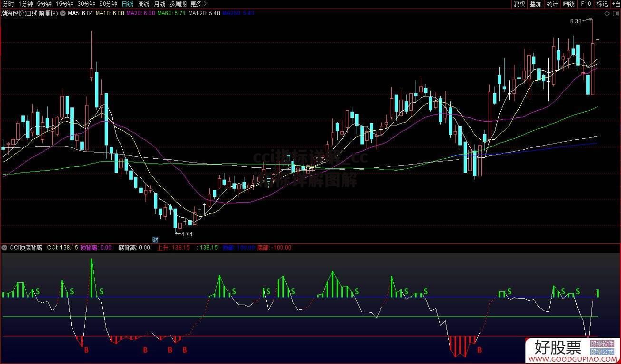Expand the 更多 more periods menu
The image size is (621, 364).
click(198, 4)
